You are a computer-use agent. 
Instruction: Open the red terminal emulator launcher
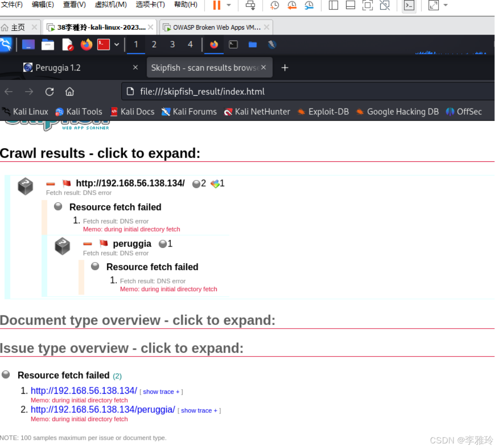tap(103, 45)
